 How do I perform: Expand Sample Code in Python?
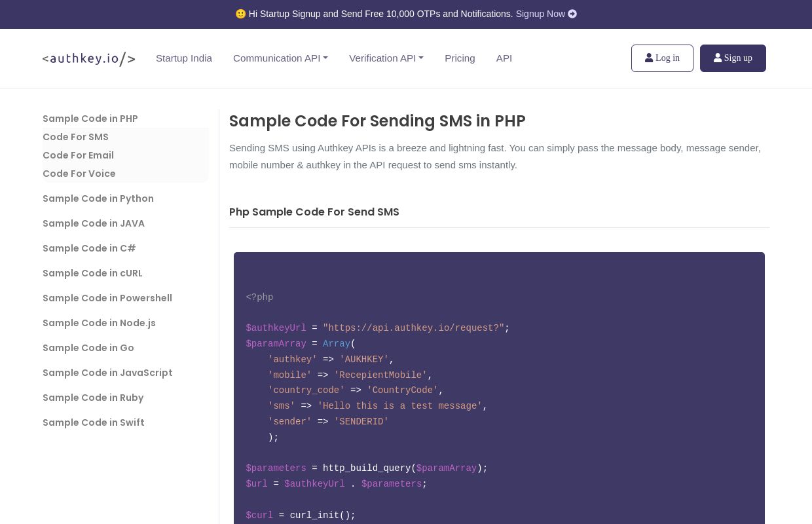(x=98, y=198)
